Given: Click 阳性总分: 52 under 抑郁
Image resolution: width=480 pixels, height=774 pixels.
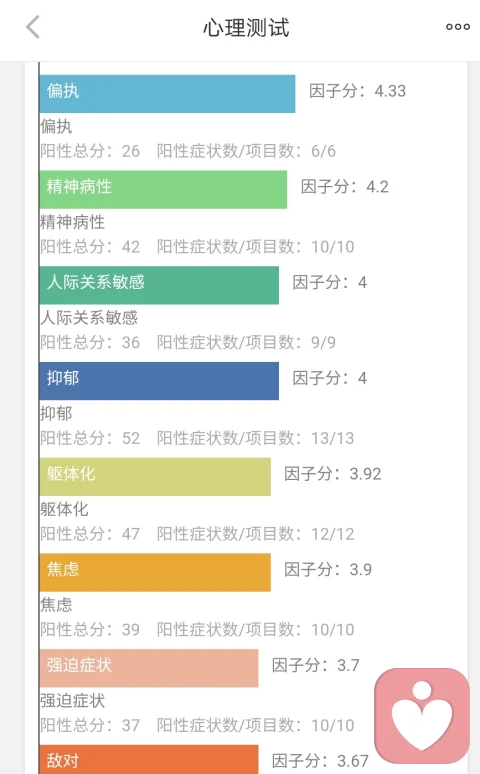Looking at the screenshot, I should [90, 438].
